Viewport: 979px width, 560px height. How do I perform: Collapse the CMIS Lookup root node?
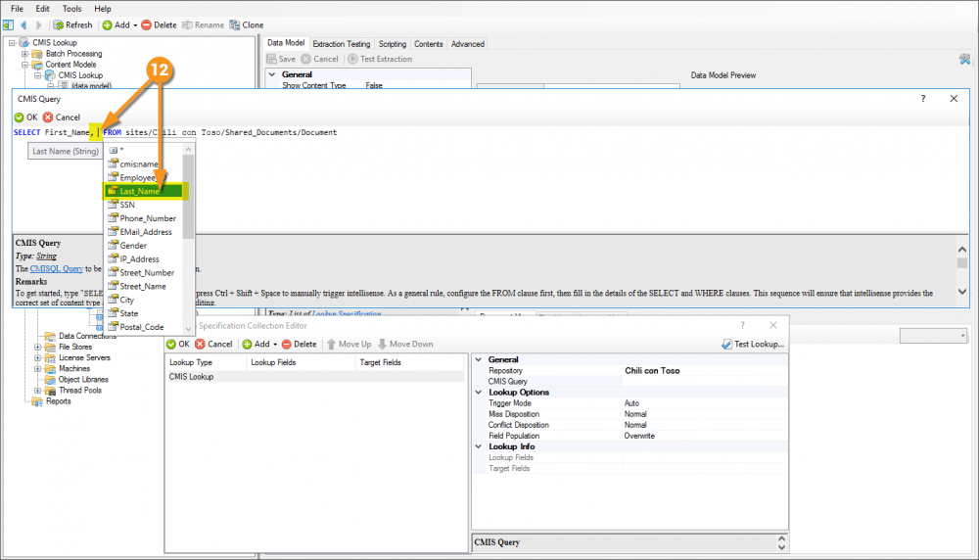coord(12,43)
